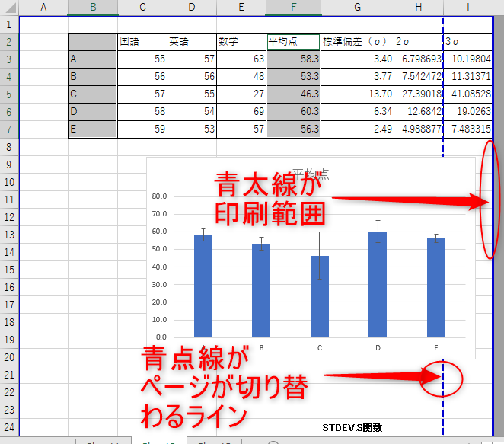Viewport: 504px width, 444px height.
Task: Click the 0.0 chart axis label
Action: click(161, 337)
